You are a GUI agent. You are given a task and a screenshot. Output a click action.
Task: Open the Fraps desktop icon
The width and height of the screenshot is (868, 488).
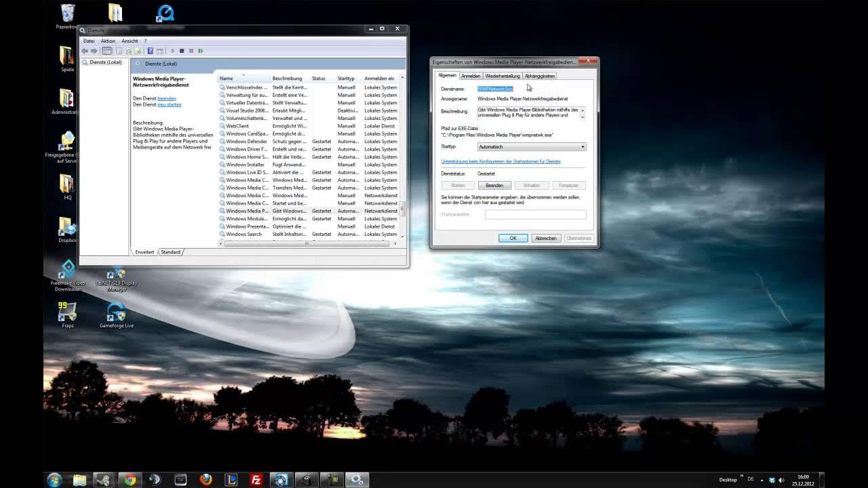pyautogui.click(x=67, y=315)
